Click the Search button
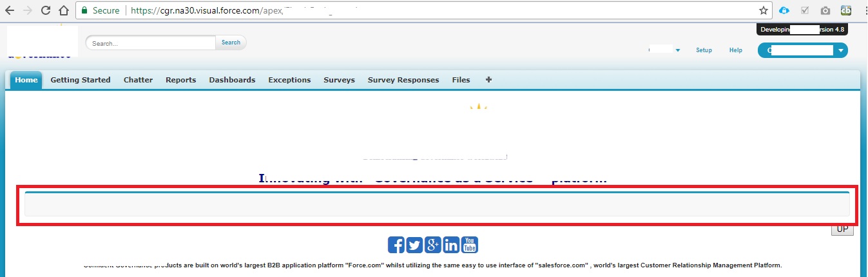The image size is (868, 277). (x=231, y=43)
